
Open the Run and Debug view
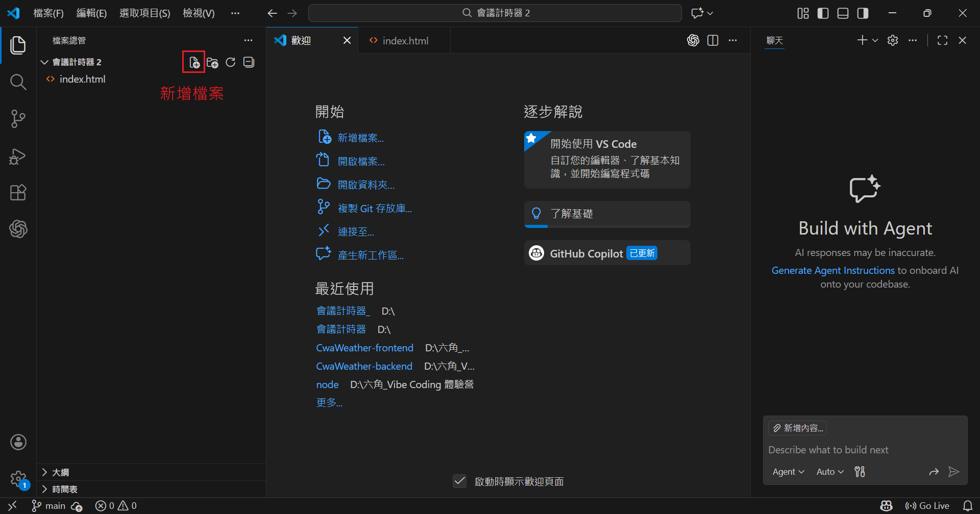click(x=18, y=156)
